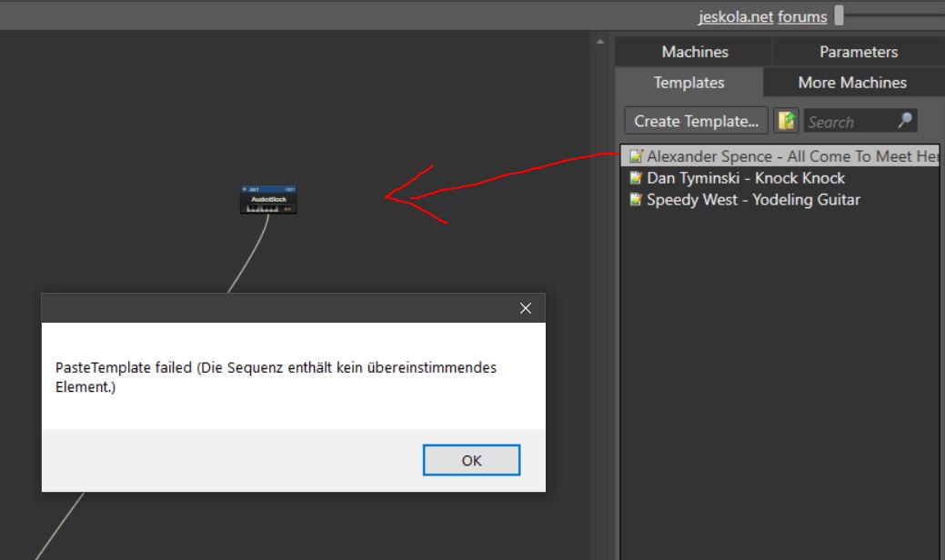945x560 pixels.
Task: Select template Dan Tyminski - Knock Knock
Action: [x=745, y=178]
